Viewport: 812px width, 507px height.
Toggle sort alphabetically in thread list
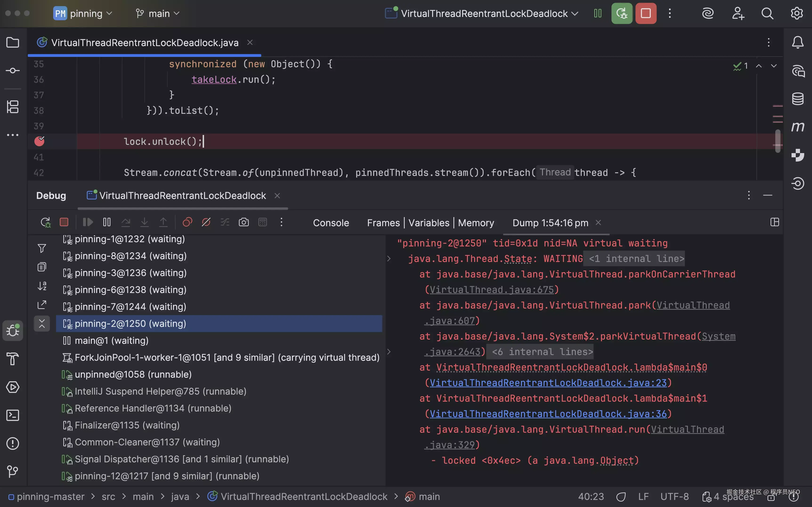click(x=42, y=286)
